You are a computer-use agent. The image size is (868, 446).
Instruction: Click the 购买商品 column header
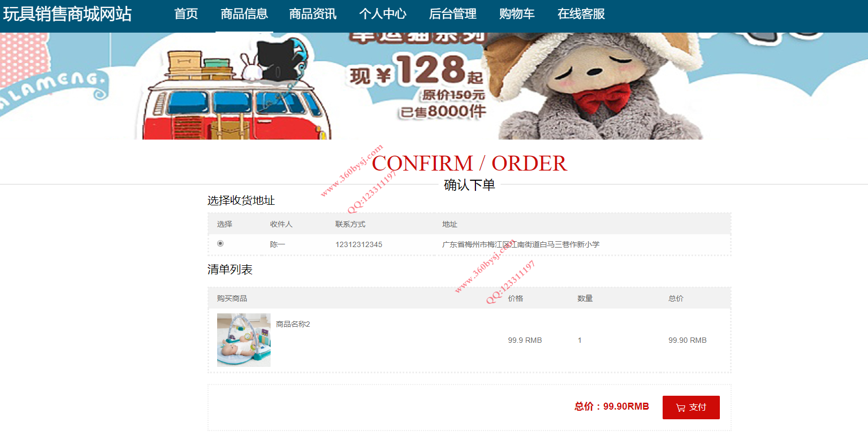[232, 298]
